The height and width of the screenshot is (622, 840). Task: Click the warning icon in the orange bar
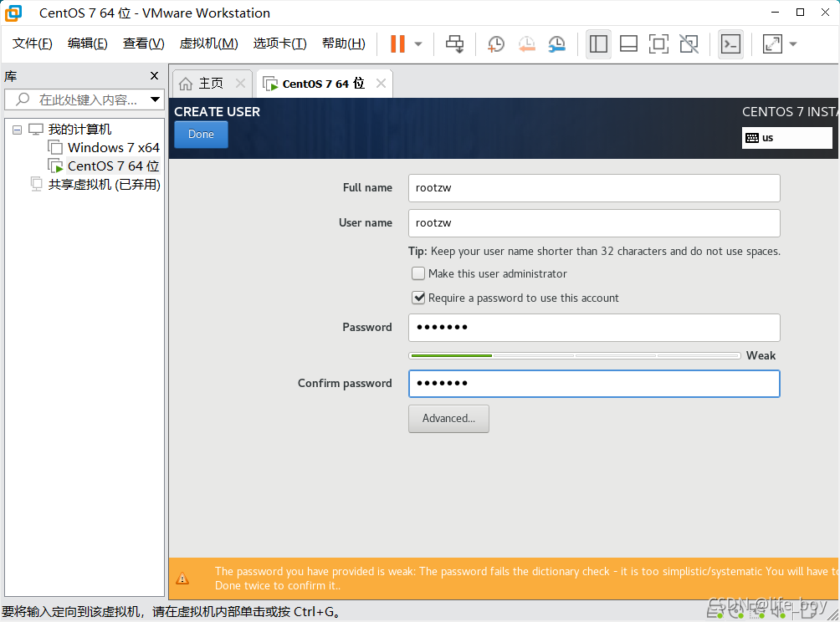(182, 579)
